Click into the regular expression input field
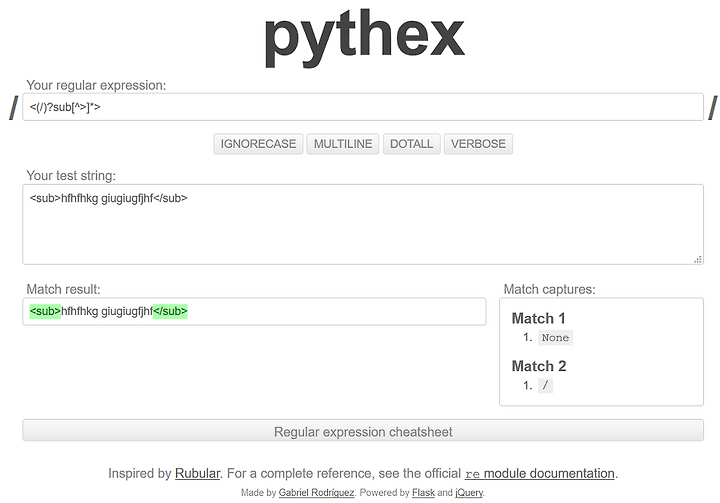 [x=363, y=107]
